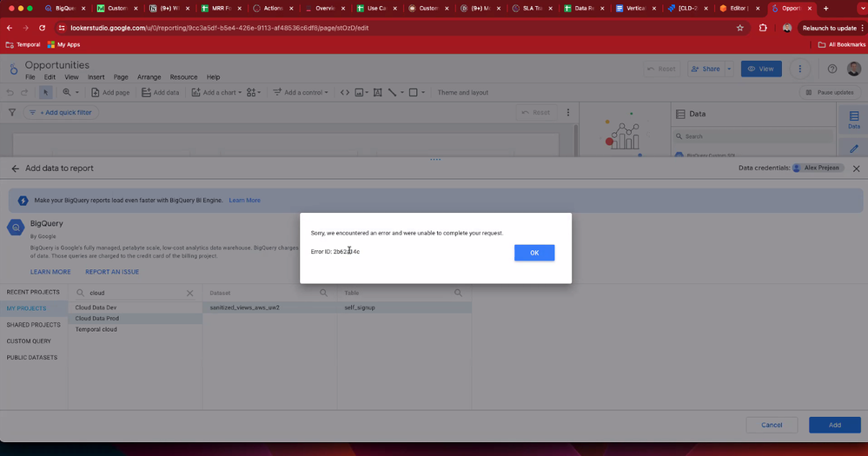The height and width of the screenshot is (456, 868).
Task: Click Add page in toolbar
Action: pyautogui.click(x=110, y=92)
